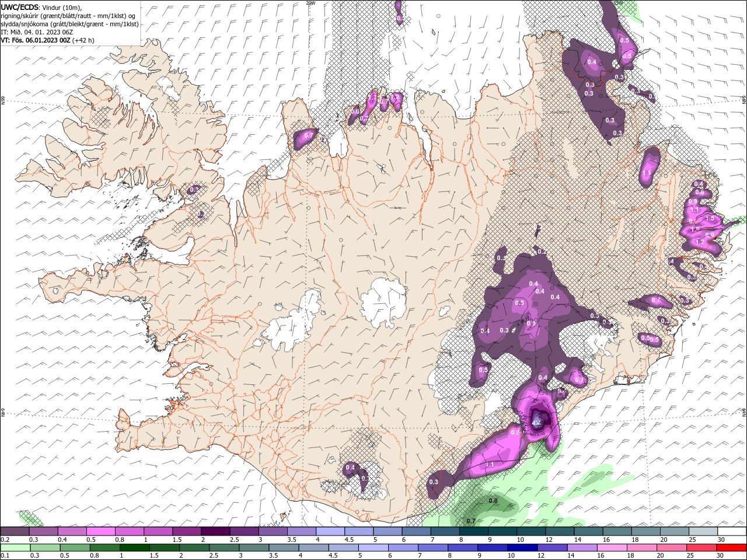Click the '20W' longitude label at the top edge

click(310, 3)
